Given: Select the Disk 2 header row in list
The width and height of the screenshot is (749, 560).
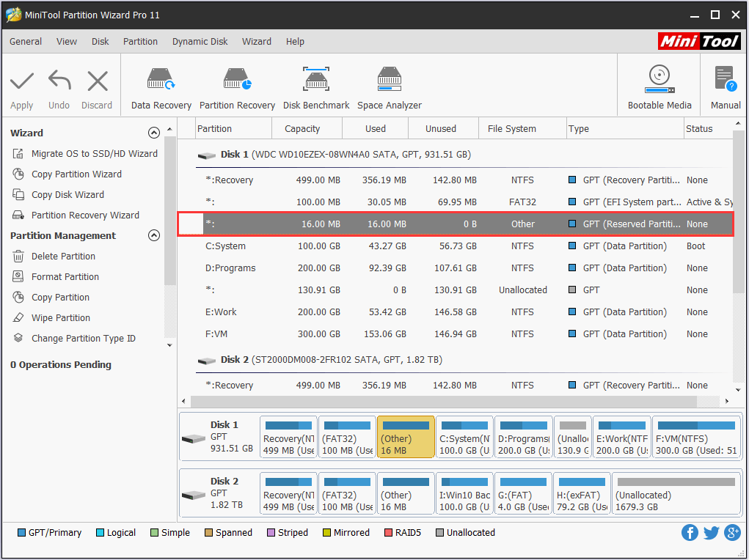Looking at the screenshot, I should [x=456, y=360].
